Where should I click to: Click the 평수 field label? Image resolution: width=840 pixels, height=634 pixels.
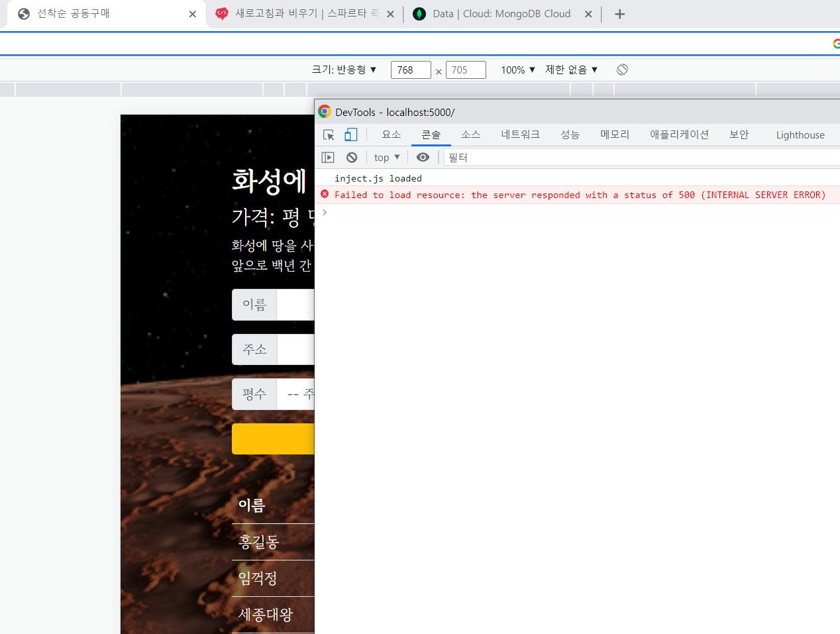[x=254, y=394]
